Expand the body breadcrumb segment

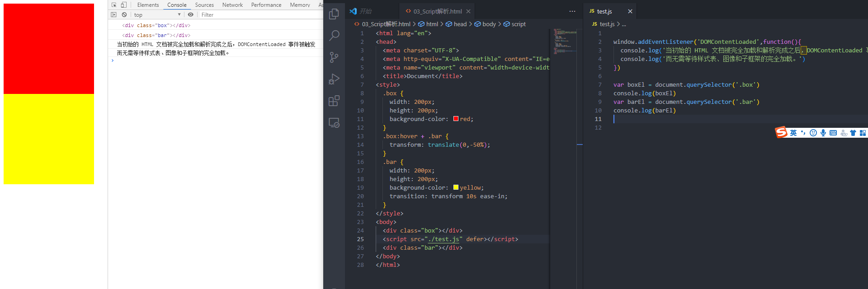485,24
